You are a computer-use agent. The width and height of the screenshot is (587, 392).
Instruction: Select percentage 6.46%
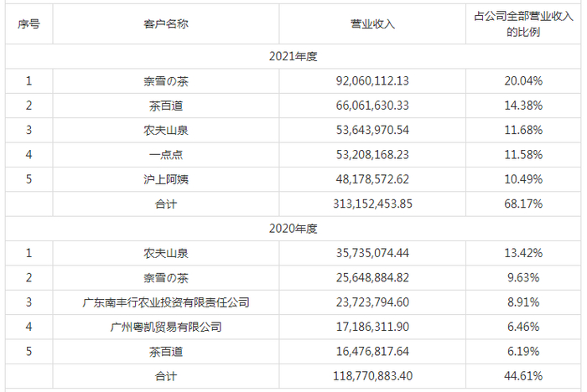click(523, 327)
